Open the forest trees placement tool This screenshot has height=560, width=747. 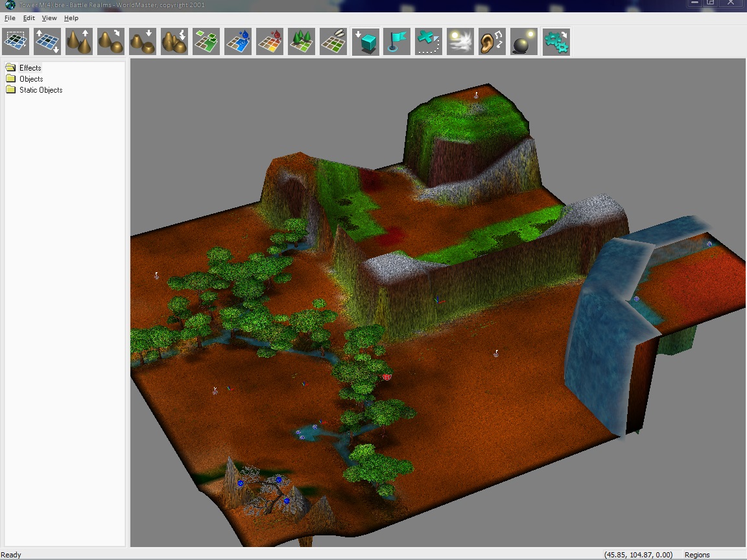point(302,41)
